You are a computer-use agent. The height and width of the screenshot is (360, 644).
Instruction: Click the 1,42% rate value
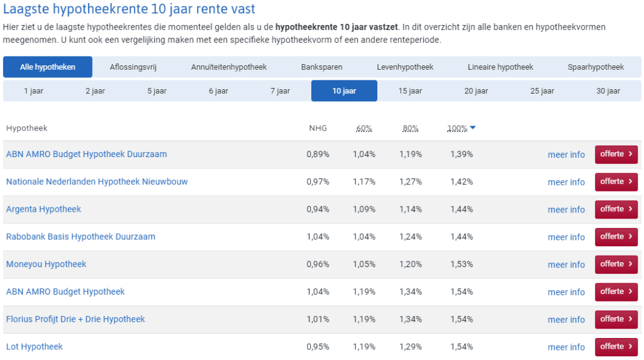462,182
